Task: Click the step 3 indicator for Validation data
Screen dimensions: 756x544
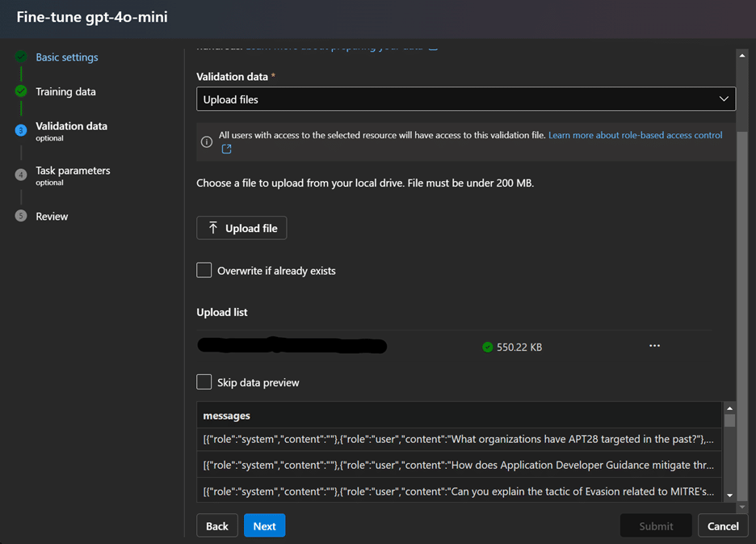Action: [x=20, y=125]
